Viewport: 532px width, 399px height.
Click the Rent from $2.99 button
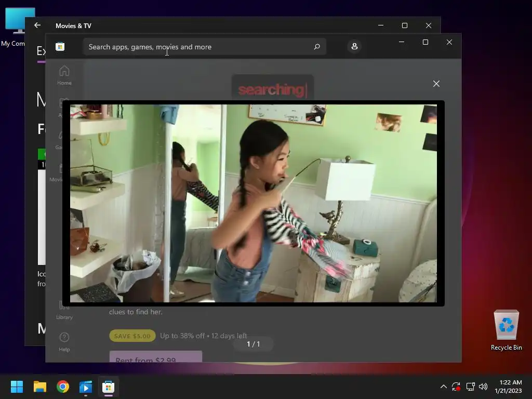156,356
